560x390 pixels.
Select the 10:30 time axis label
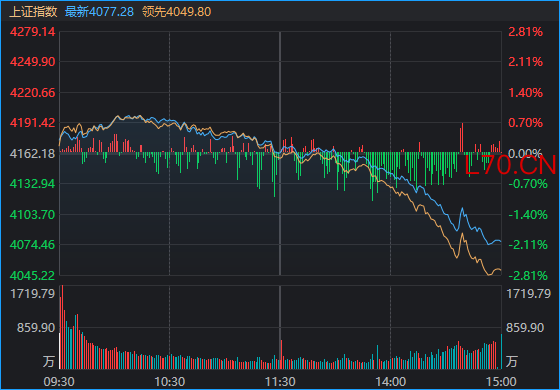[x=170, y=382]
